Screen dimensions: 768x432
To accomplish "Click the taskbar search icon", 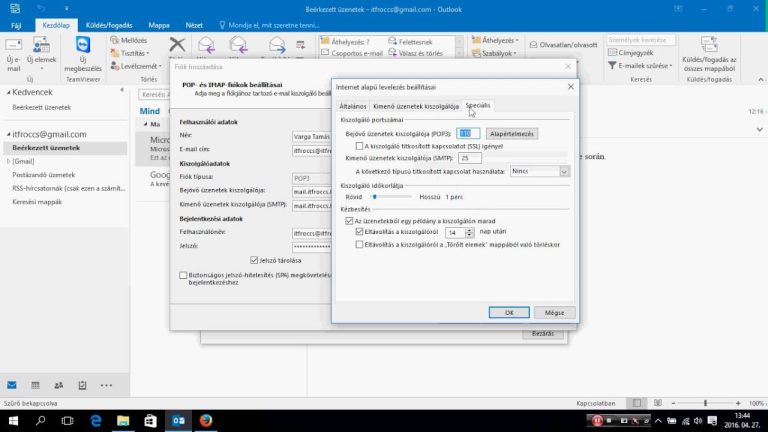I will [x=41, y=421].
